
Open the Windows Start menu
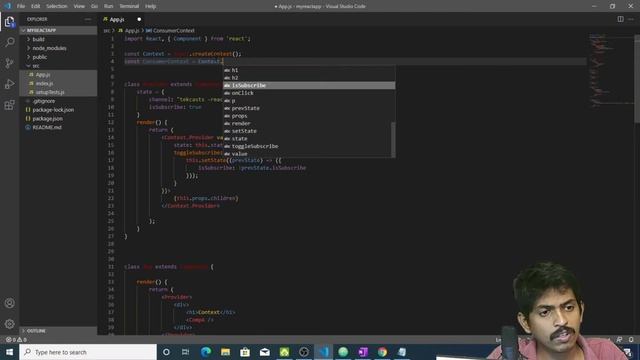click(x=9, y=352)
